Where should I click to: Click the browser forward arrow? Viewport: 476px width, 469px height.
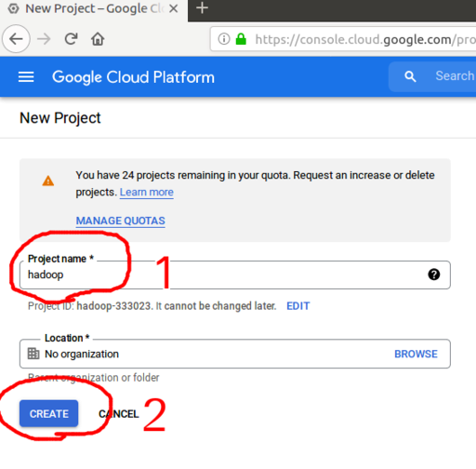tap(44, 39)
